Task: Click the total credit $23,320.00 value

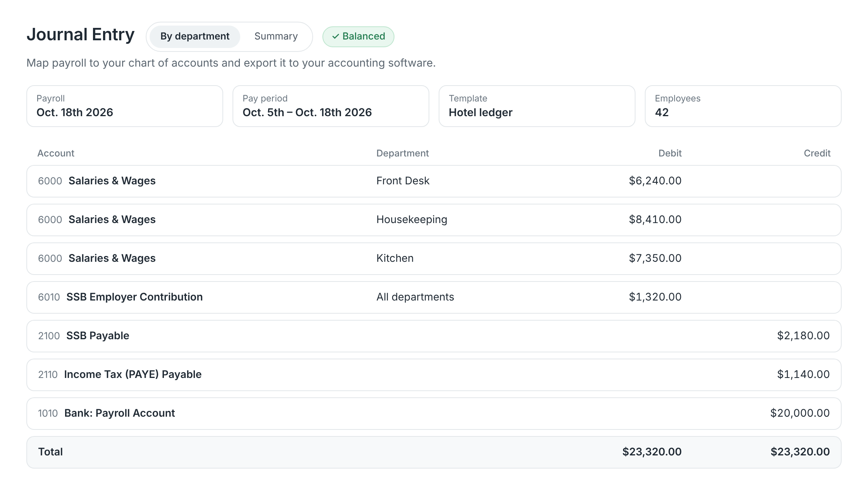Action: (x=800, y=452)
